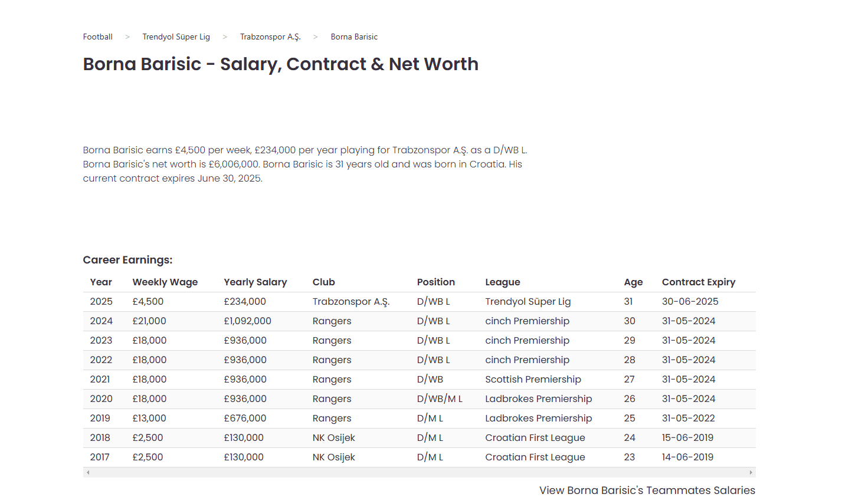Click the League column header

[x=503, y=282]
